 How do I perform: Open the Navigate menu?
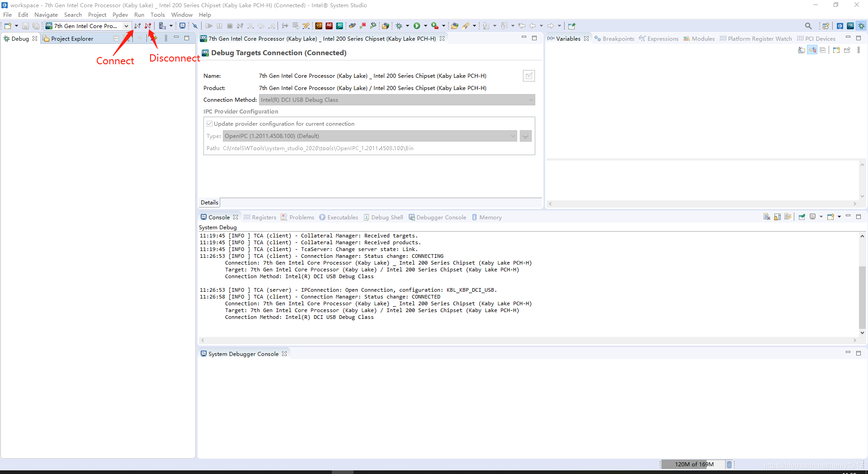[46, 14]
